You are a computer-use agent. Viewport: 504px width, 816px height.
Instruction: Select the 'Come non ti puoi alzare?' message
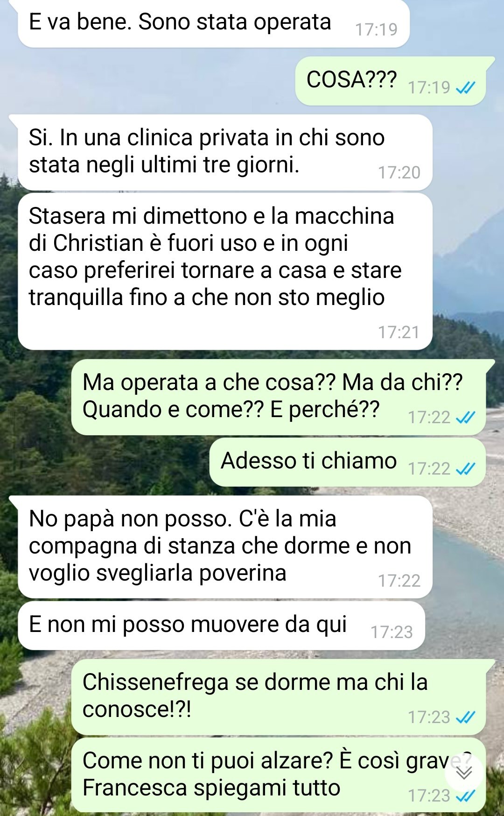(x=279, y=775)
